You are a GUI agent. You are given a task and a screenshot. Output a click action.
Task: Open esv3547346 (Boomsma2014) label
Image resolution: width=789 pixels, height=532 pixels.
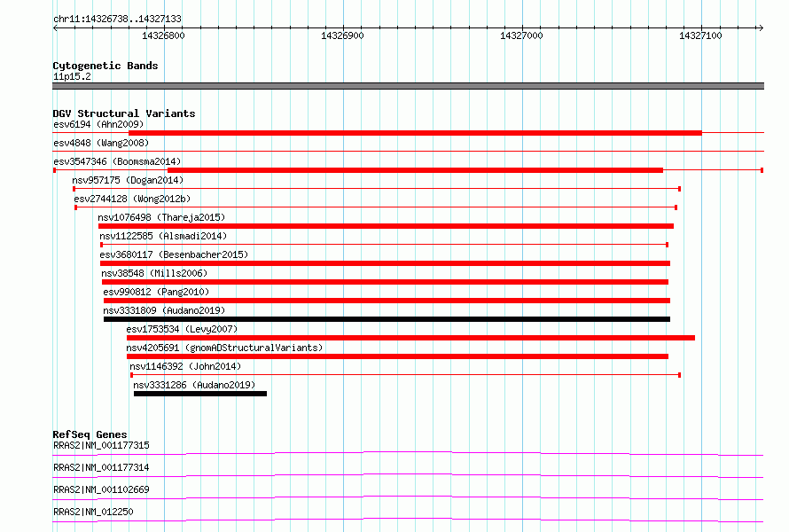(x=117, y=161)
